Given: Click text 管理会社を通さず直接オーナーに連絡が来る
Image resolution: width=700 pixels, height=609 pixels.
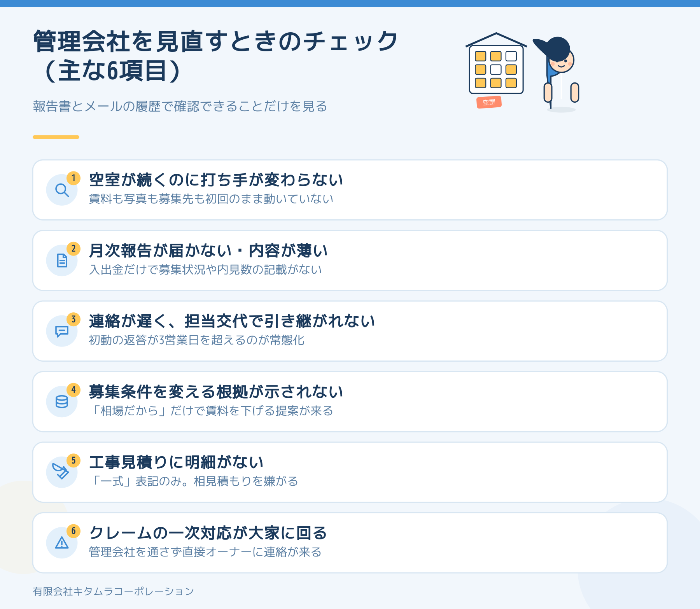Looking at the screenshot, I should [x=205, y=552].
